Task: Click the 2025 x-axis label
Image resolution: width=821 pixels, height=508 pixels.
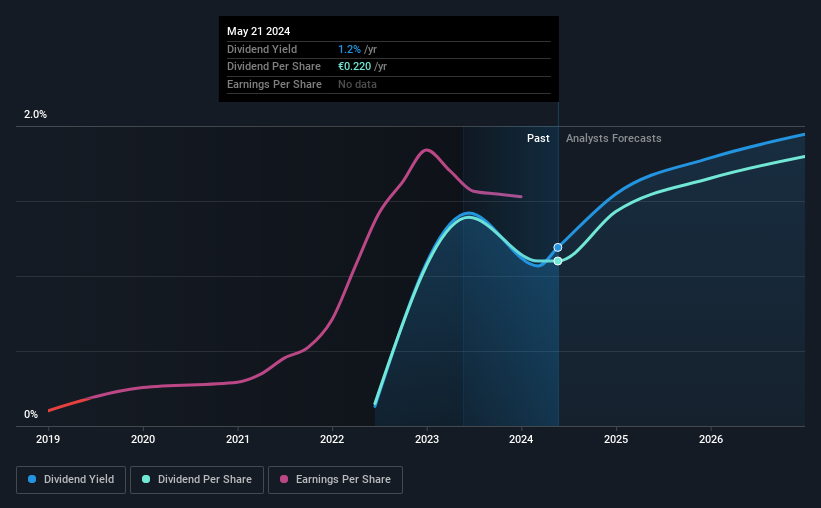Action: (x=616, y=439)
